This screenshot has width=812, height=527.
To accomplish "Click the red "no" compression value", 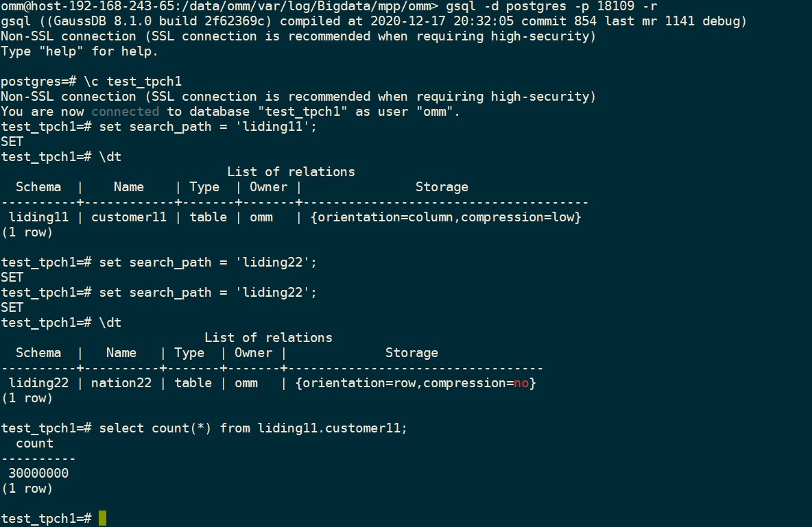I will pos(521,383).
